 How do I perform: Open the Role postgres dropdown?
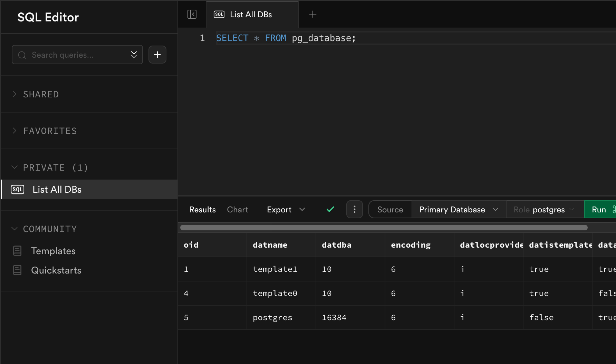pos(544,209)
